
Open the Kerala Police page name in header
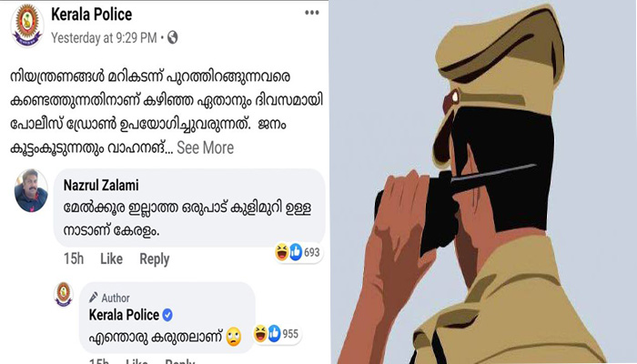(91, 15)
